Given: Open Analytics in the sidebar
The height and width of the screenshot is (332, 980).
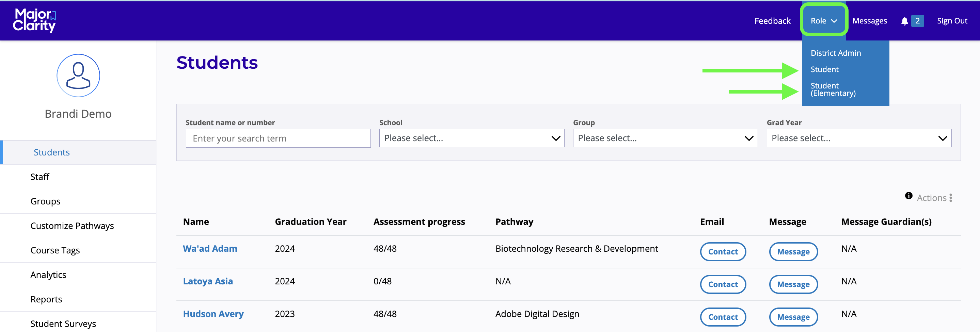Looking at the screenshot, I should pyautogui.click(x=48, y=275).
